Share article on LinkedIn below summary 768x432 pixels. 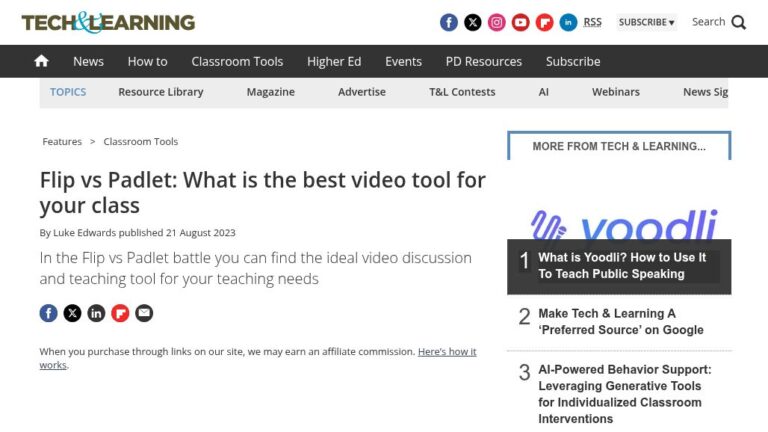coord(96,313)
